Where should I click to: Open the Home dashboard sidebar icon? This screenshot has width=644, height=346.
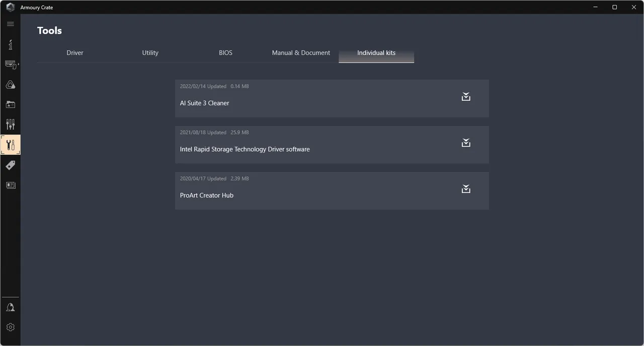pos(10,44)
